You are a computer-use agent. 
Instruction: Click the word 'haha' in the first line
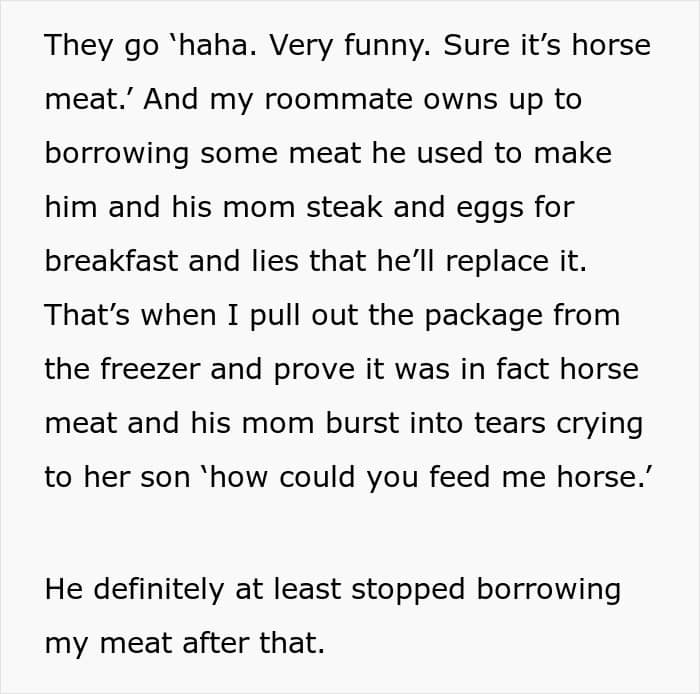(213, 45)
